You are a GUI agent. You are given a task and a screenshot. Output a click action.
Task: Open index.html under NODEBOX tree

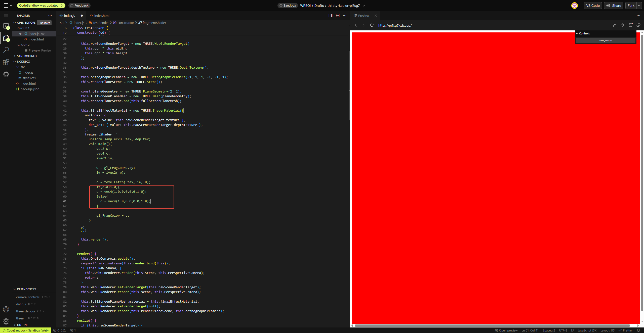click(28, 84)
